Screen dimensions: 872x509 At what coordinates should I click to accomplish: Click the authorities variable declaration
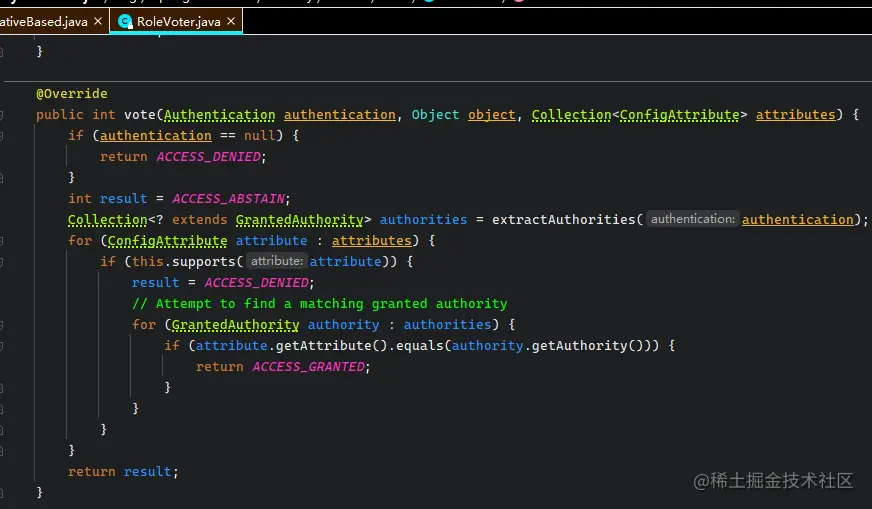423,220
